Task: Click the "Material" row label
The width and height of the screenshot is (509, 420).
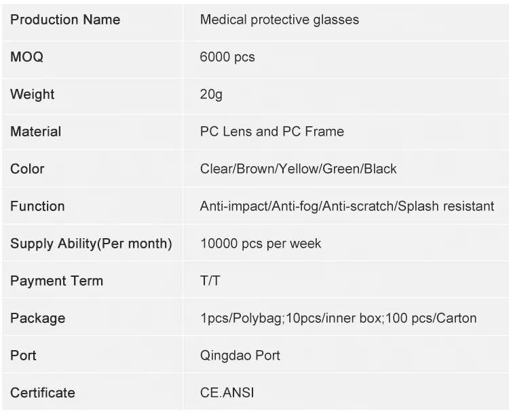Action: pos(36,132)
